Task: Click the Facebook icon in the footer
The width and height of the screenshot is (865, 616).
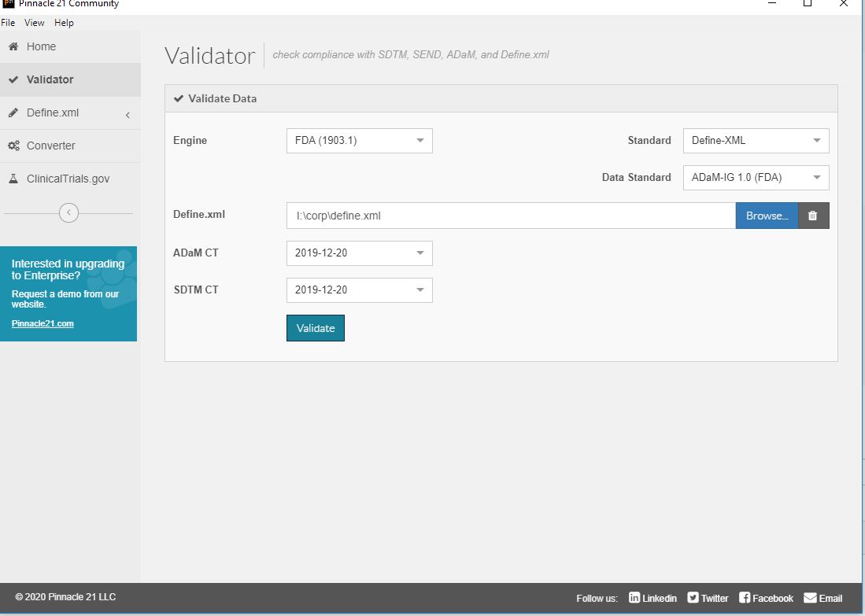Action: tap(745, 598)
